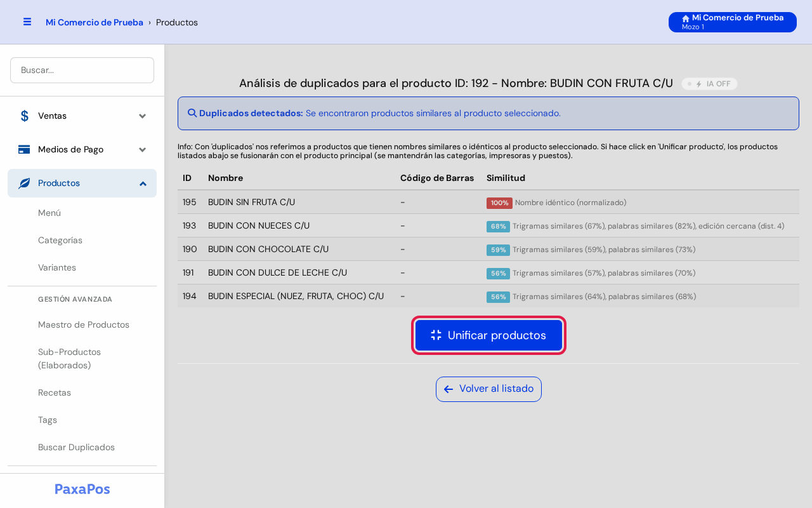
Task: Click the back arrow icon beside Volver
Action: [x=449, y=389]
